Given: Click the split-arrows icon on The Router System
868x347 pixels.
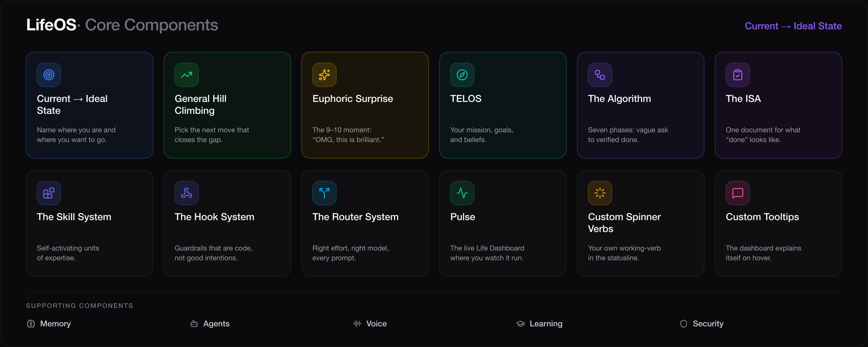Looking at the screenshot, I should click(324, 193).
